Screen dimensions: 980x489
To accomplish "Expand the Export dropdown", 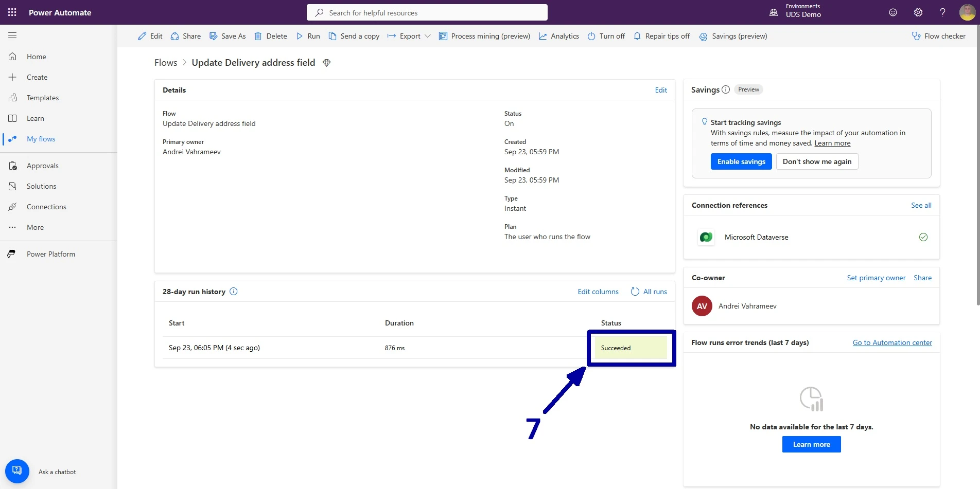I will (x=409, y=36).
